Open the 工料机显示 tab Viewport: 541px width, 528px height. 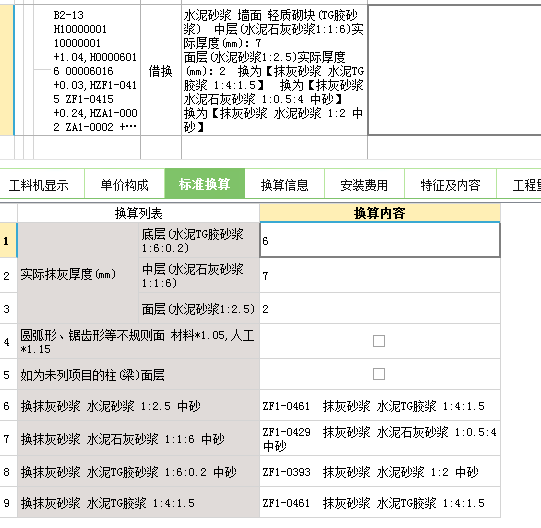[39, 185]
